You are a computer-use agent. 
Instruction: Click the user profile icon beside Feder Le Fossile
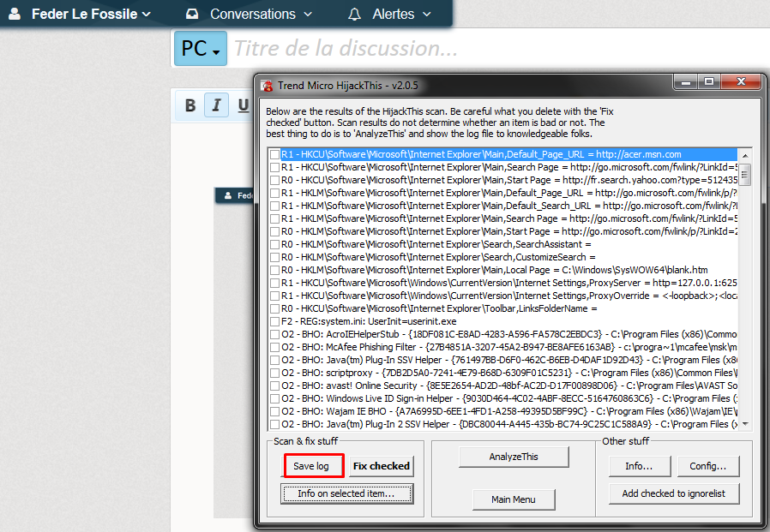15,14
